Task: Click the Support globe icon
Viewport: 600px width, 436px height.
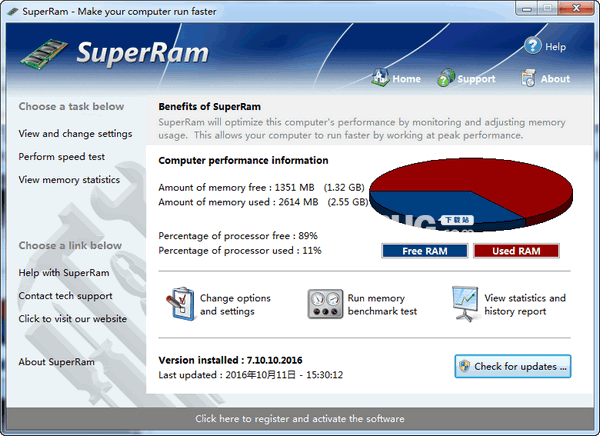Action: click(x=446, y=78)
